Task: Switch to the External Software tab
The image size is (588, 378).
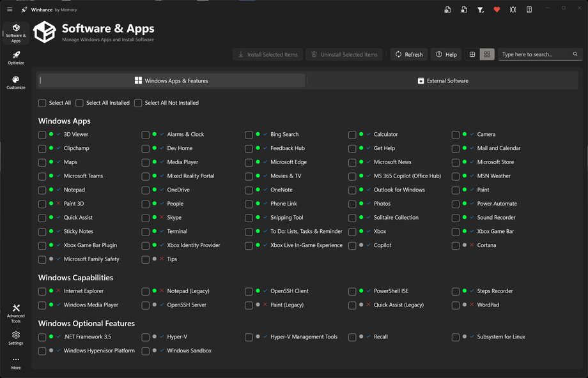Action: click(443, 80)
